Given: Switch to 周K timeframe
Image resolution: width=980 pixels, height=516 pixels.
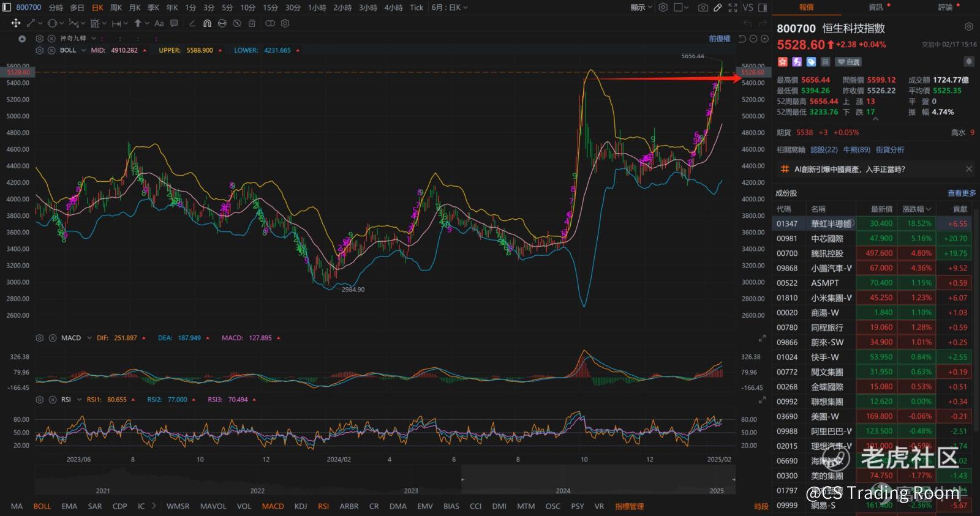Looking at the screenshot, I should [116, 7].
